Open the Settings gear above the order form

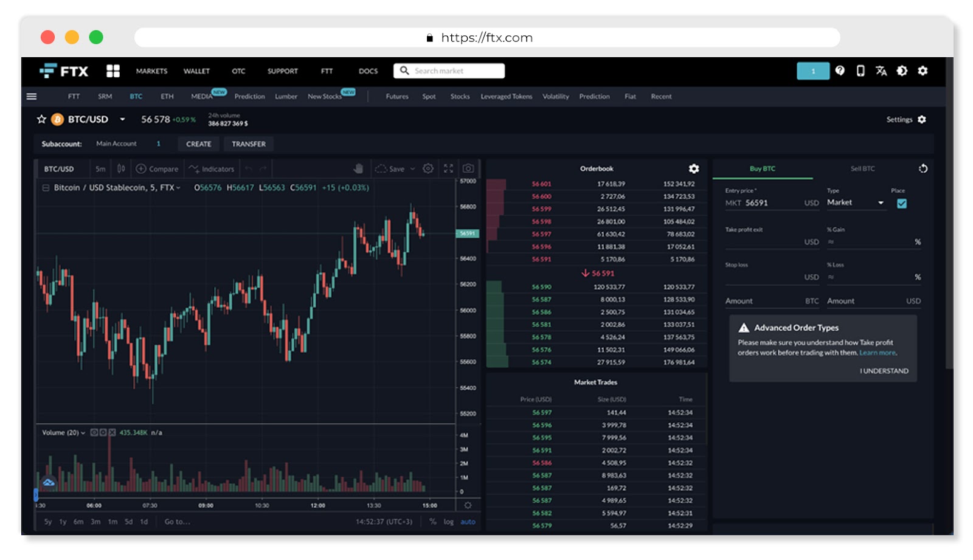coord(922,119)
